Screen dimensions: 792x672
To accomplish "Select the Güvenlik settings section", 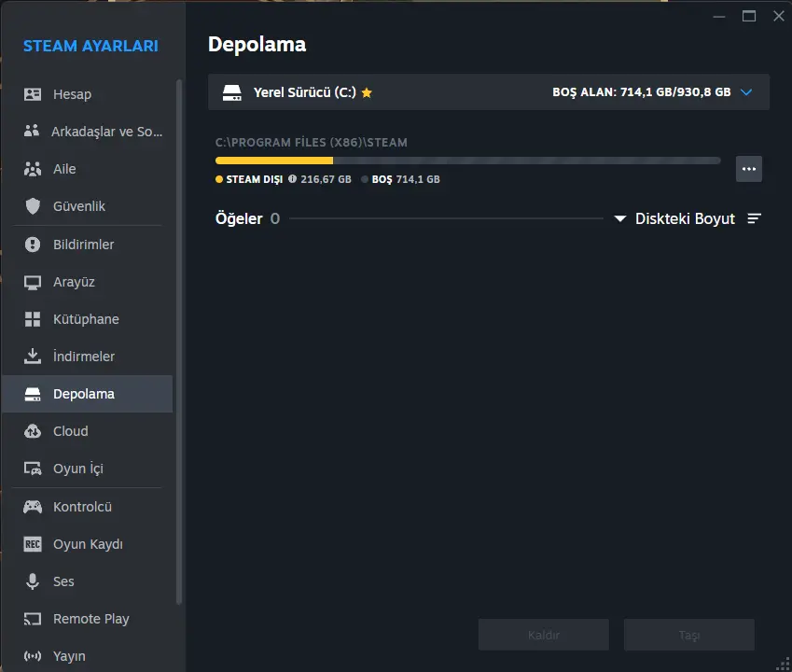I will 88,206.
